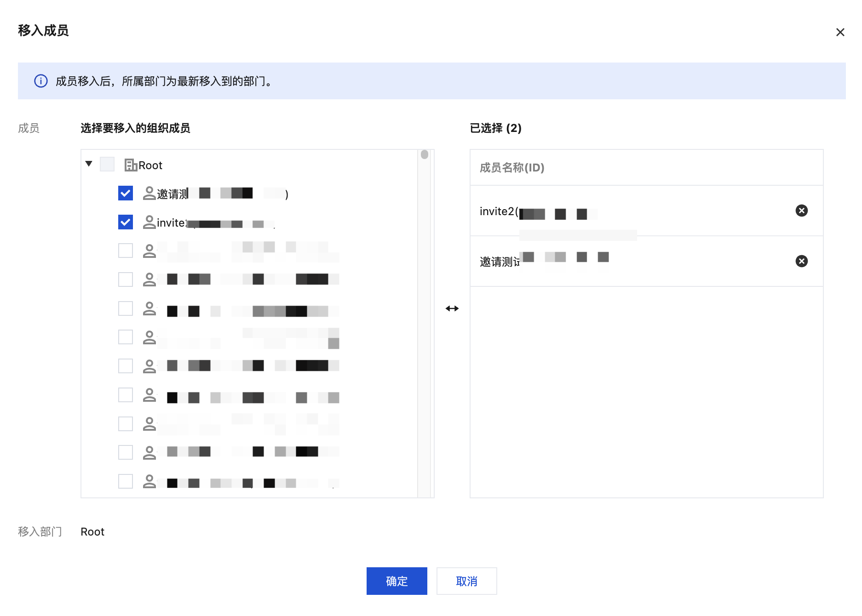Remove 邀请测试 member from selected list

pyautogui.click(x=801, y=261)
